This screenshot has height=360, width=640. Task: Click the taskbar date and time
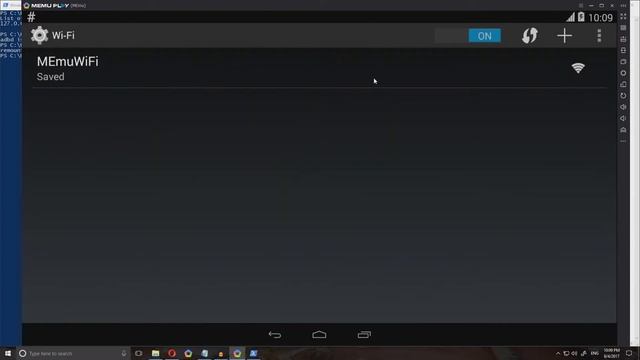(x=611, y=353)
